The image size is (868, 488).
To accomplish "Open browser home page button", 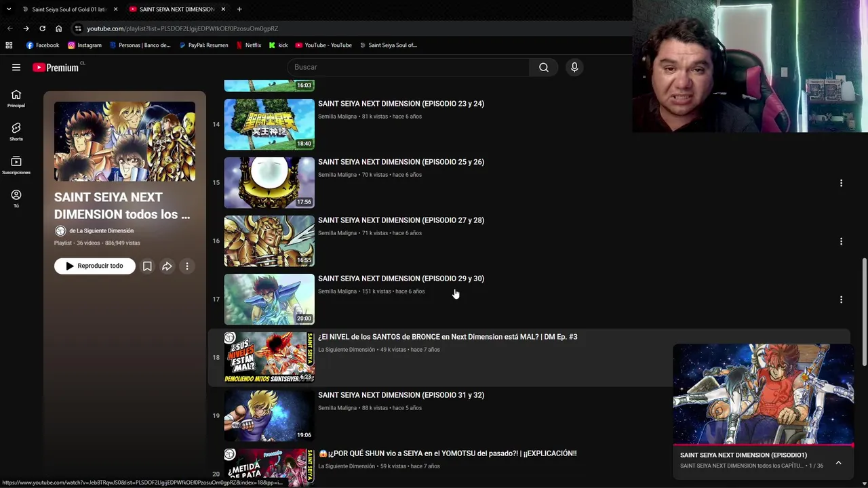I will point(58,28).
